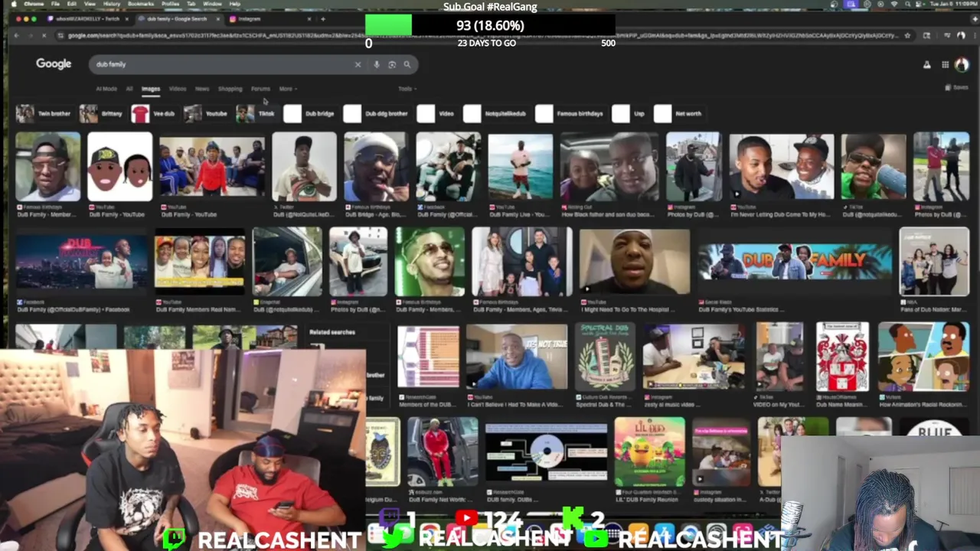This screenshot has height=551, width=980.
Task: Stop page loading with the X button
Action: pyautogui.click(x=44, y=35)
